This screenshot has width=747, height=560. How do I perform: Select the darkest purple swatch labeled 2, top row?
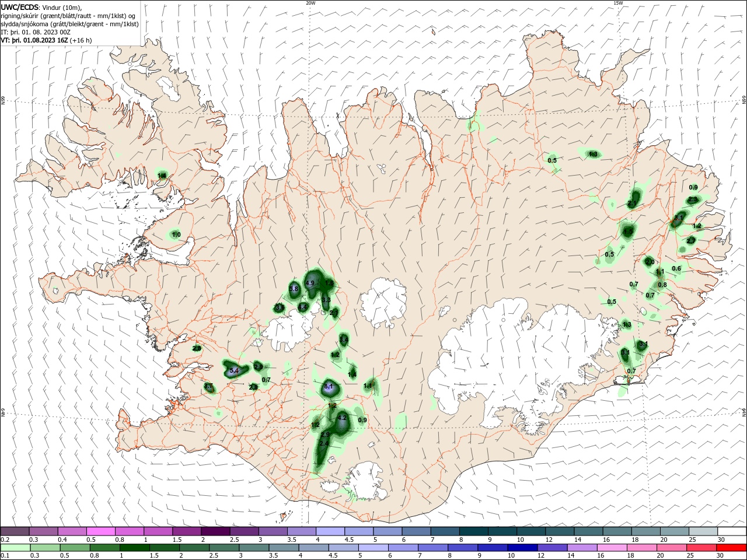(x=215, y=531)
